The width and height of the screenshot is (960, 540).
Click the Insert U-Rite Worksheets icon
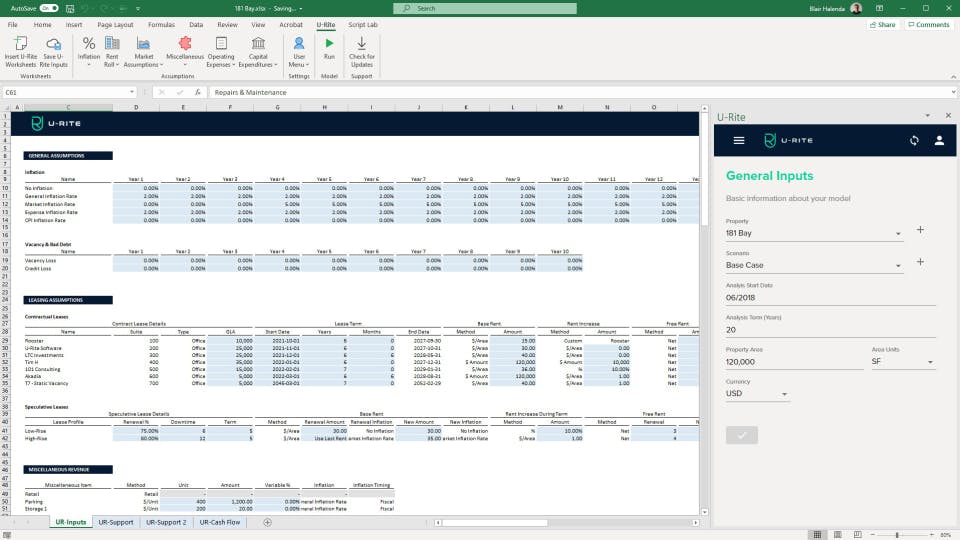(21, 44)
